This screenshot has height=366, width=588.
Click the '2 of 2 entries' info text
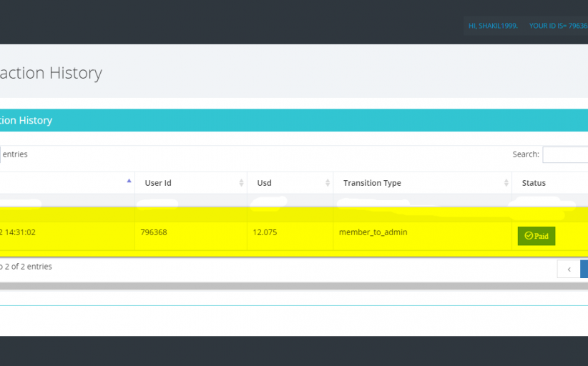26,267
